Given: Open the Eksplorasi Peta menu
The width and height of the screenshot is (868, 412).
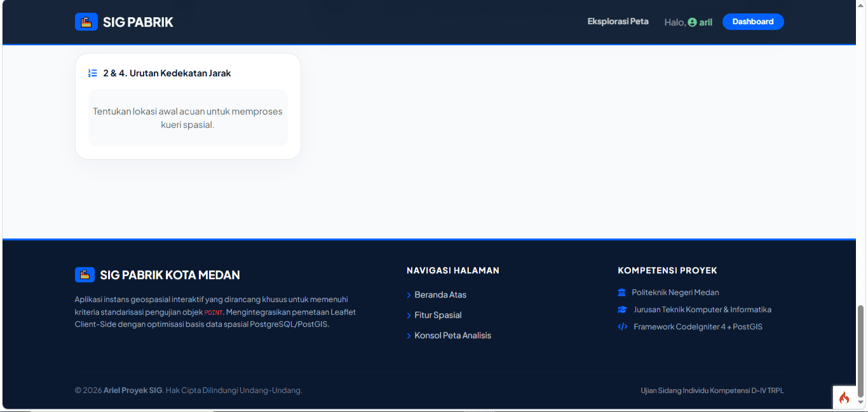Looking at the screenshot, I should (x=618, y=22).
